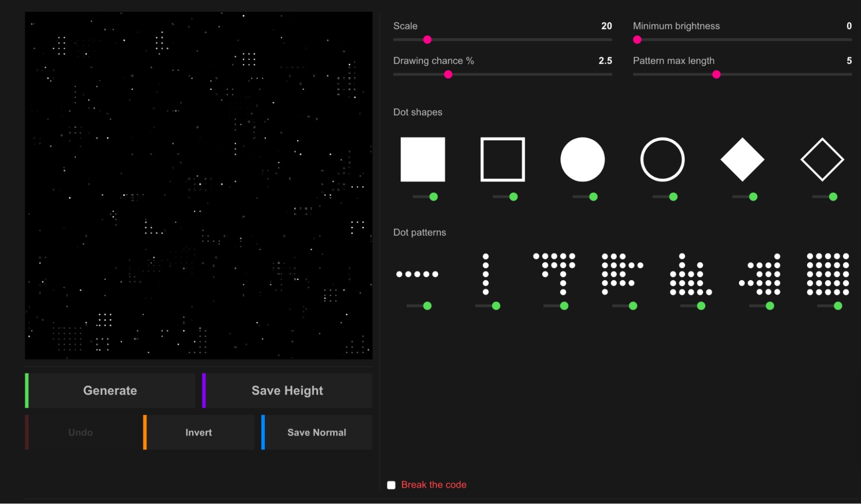Image resolution: width=861 pixels, height=504 pixels.
Task: Select the outlined circle dot shape
Action: 662,159
